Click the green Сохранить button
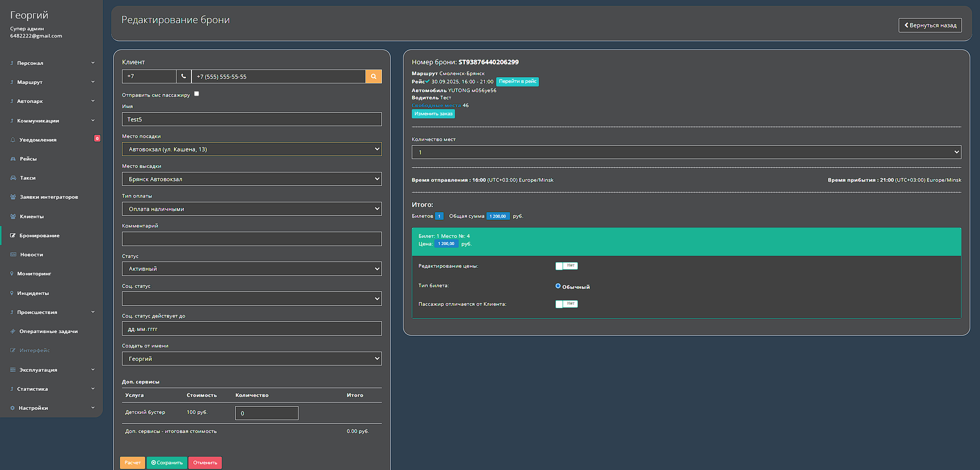The height and width of the screenshot is (470, 980). coord(167,463)
